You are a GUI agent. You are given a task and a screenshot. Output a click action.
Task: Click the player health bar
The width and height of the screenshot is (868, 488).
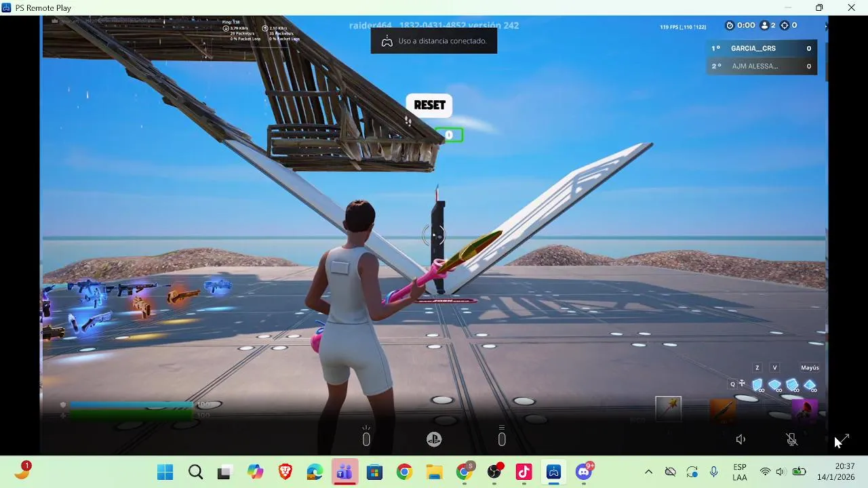[x=132, y=414]
